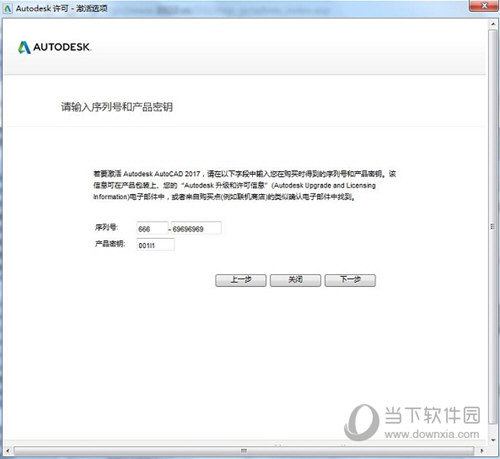Click the vertical scrollbar down arrow
Screen dimensions: 500x459
click(x=493, y=440)
